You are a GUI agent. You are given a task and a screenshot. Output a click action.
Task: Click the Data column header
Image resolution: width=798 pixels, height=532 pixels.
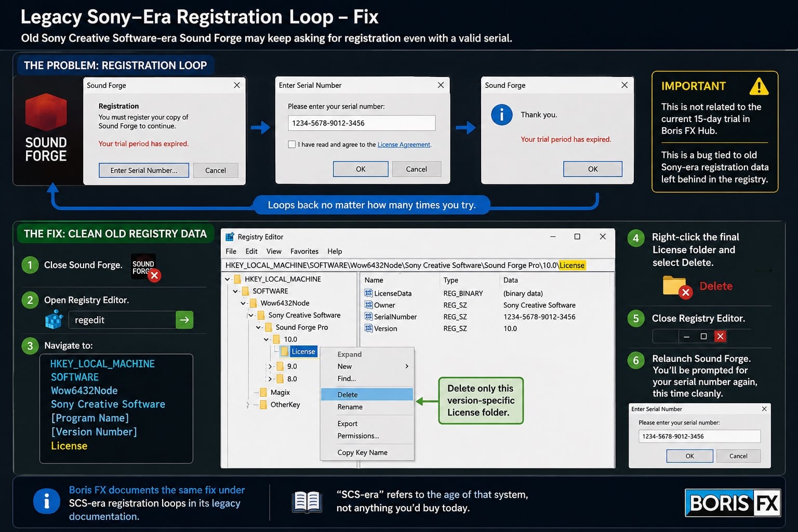[511, 280]
